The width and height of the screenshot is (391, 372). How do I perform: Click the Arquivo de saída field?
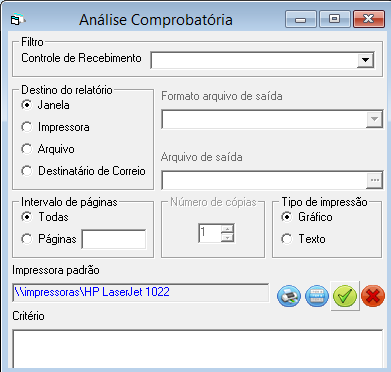tap(264, 180)
